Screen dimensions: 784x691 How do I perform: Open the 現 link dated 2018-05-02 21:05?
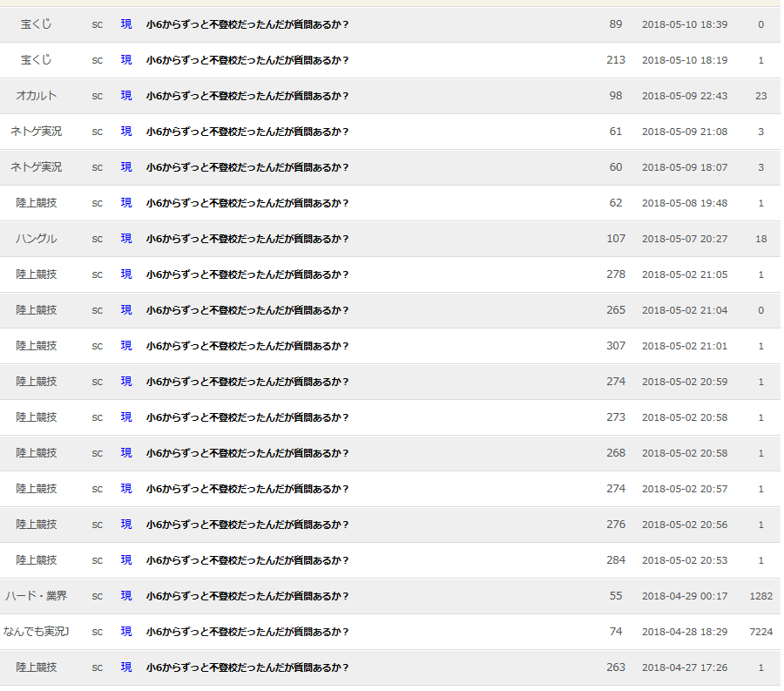[126, 274]
